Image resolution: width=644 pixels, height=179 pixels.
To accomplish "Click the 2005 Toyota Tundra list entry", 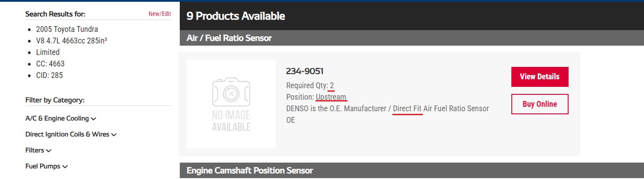I will (67, 29).
